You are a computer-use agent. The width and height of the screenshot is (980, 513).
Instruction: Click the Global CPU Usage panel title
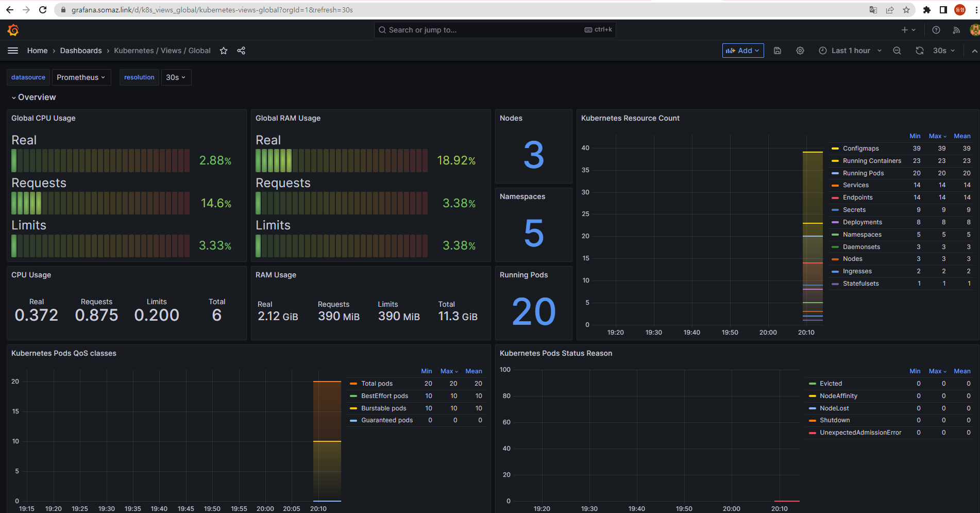(43, 118)
